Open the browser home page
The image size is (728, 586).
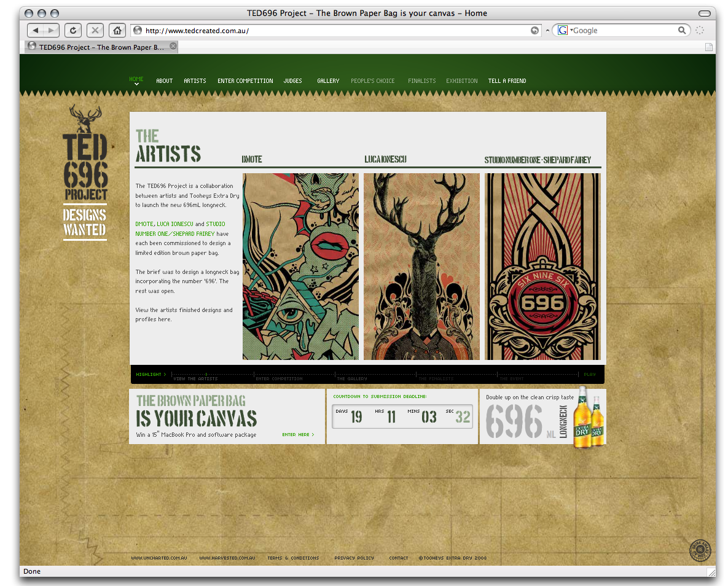117,31
